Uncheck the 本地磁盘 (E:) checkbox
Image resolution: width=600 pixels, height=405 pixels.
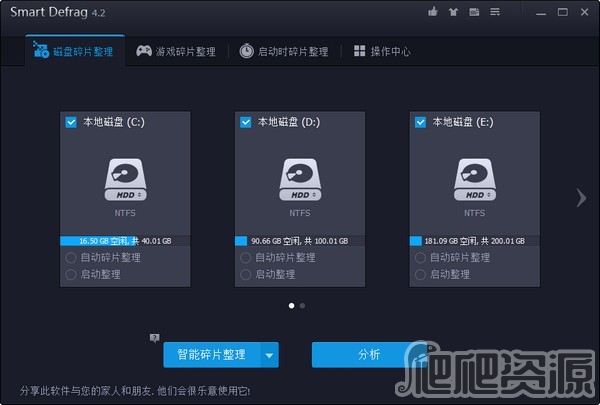tap(420, 122)
